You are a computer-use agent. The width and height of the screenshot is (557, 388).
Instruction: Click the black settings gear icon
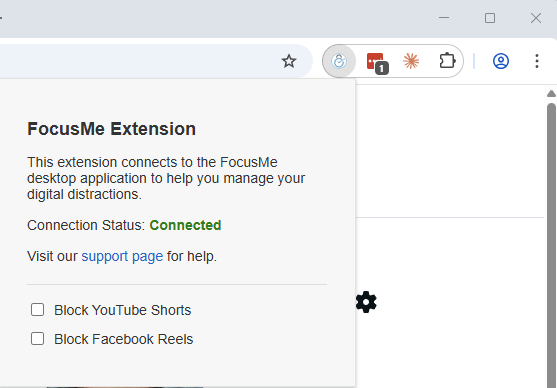[x=366, y=302]
